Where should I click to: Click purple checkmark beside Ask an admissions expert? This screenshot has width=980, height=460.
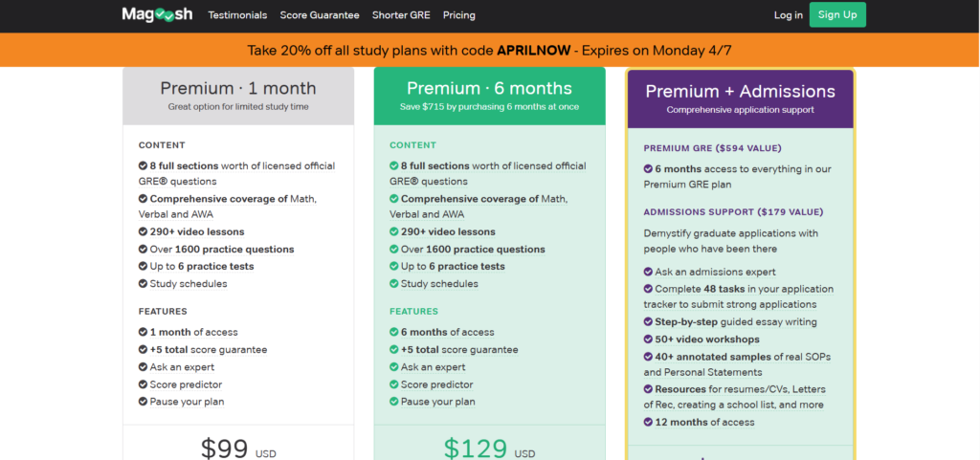coord(648,273)
